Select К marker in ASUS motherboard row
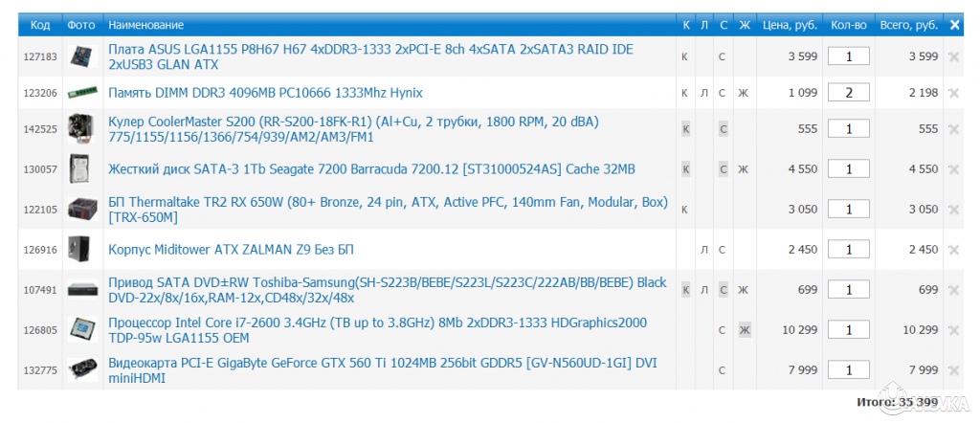The height and width of the screenshot is (423, 980). [685, 56]
